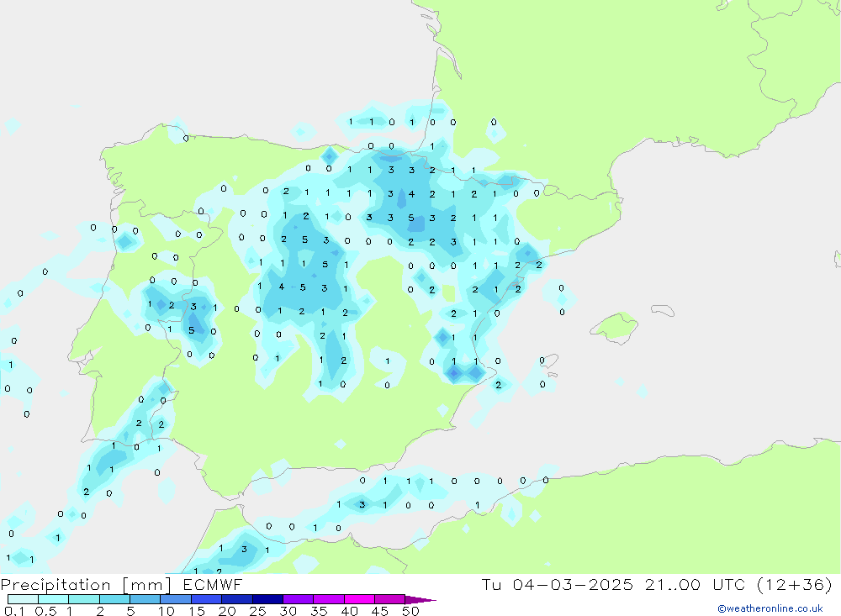
Task: Click the above-50 arrow tip of legend
Action: [x=420, y=600]
